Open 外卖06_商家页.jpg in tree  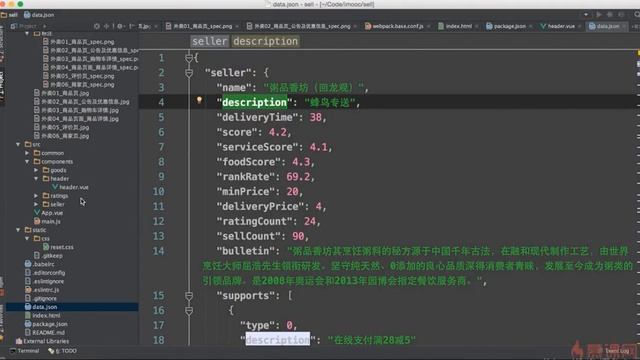(x=61, y=136)
